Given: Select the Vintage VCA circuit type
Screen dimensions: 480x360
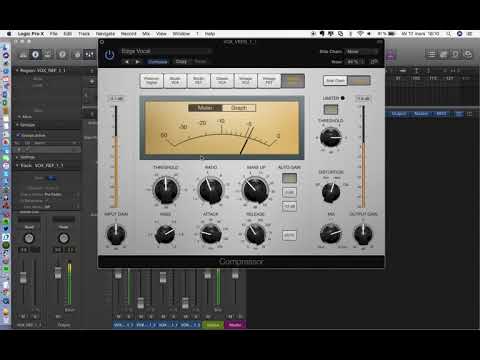Looking at the screenshot, I should click(246, 81).
